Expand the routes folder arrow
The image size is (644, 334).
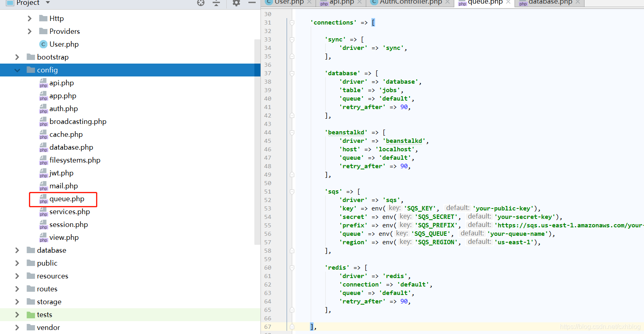[x=17, y=289]
